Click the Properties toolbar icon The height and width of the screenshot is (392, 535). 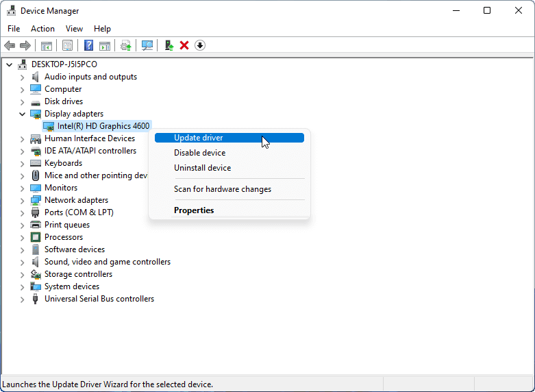(x=67, y=45)
